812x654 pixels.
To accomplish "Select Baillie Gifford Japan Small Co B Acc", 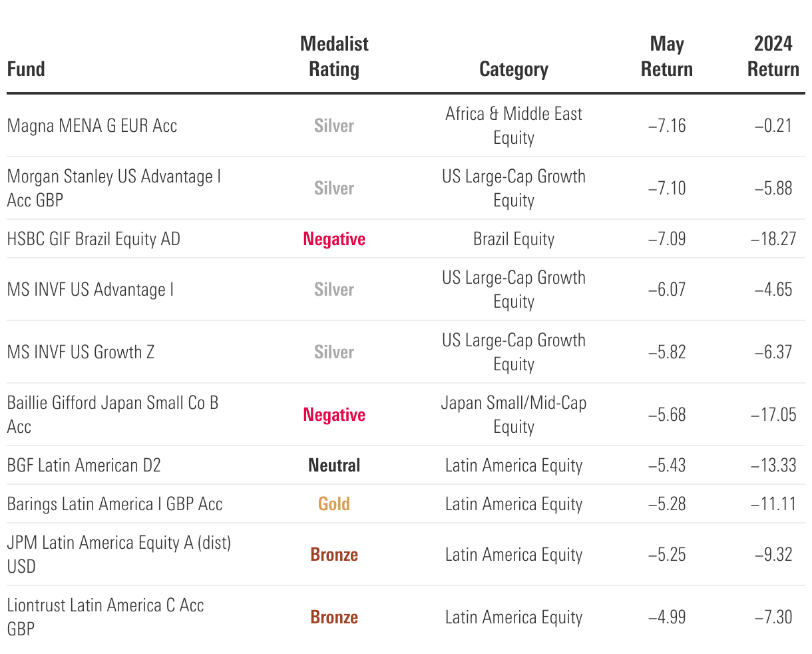I will click(x=112, y=414).
